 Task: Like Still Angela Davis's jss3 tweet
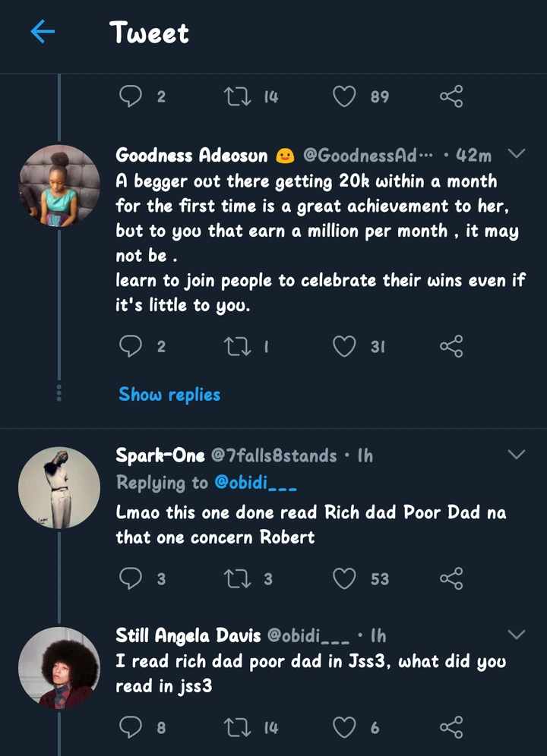(x=345, y=728)
